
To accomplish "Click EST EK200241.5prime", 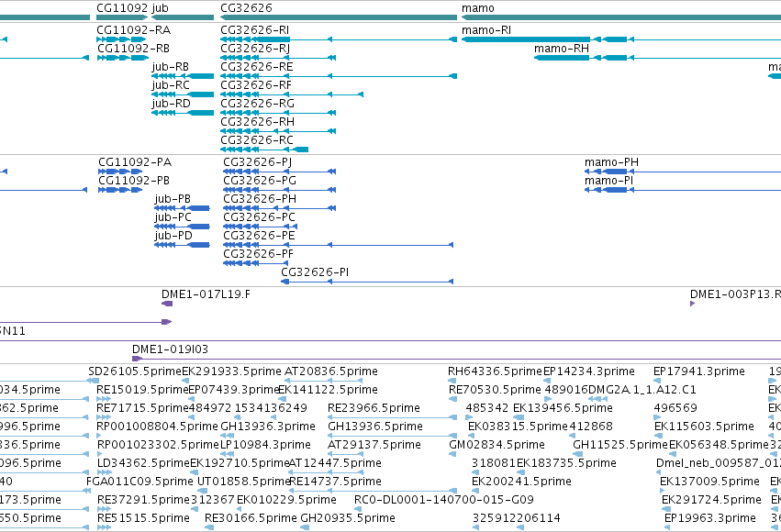I will (521, 482).
